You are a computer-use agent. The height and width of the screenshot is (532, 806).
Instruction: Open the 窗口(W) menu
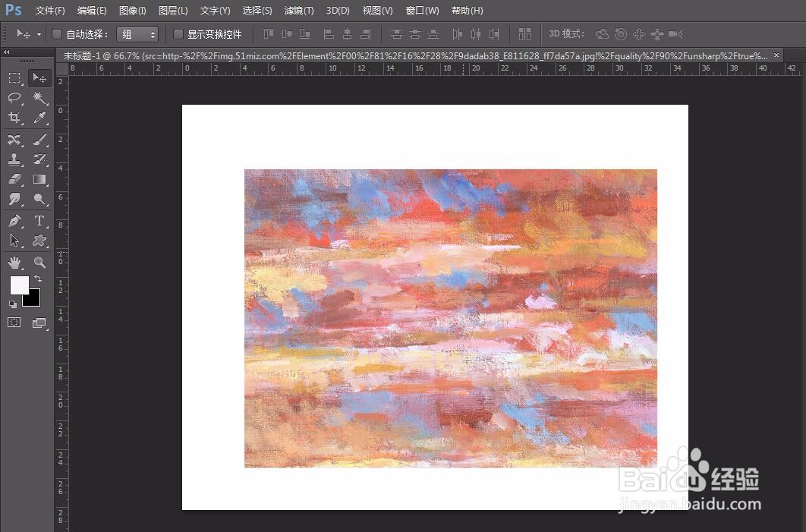coord(422,11)
